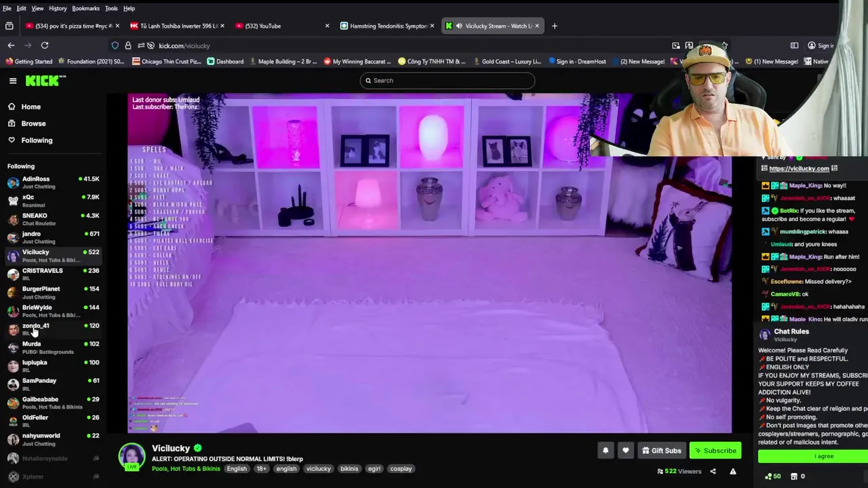This screenshot has width=868, height=488.
Task: Switch to the (532) YouTube tab
Action: (x=281, y=26)
